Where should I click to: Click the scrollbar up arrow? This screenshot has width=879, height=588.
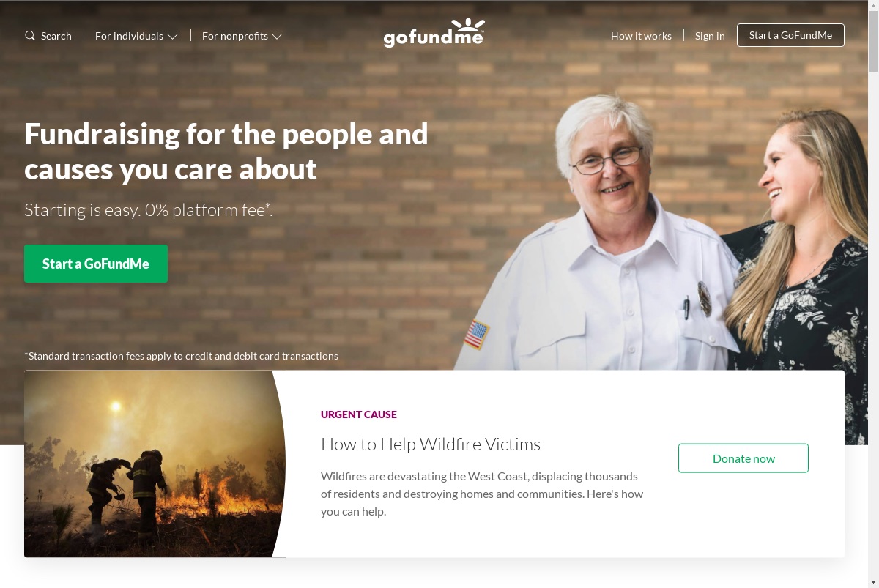tap(873, 5)
